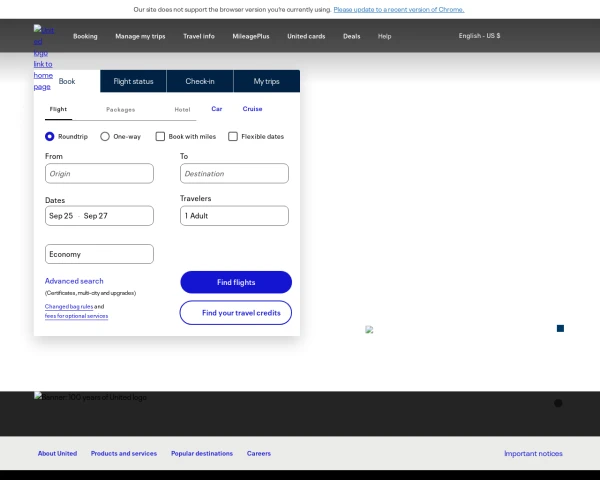Image resolution: width=600 pixels, height=480 pixels.
Task: Open the Deals menu
Action: click(x=351, y=36)
